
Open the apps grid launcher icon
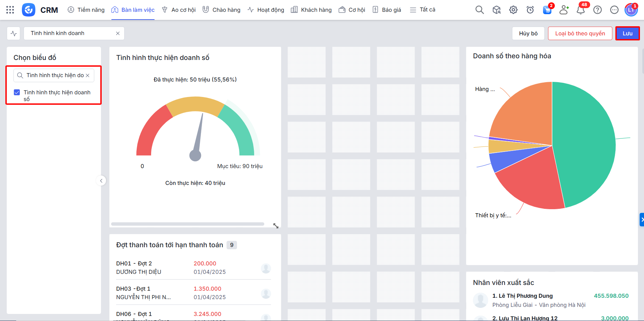tap(10, 10)
